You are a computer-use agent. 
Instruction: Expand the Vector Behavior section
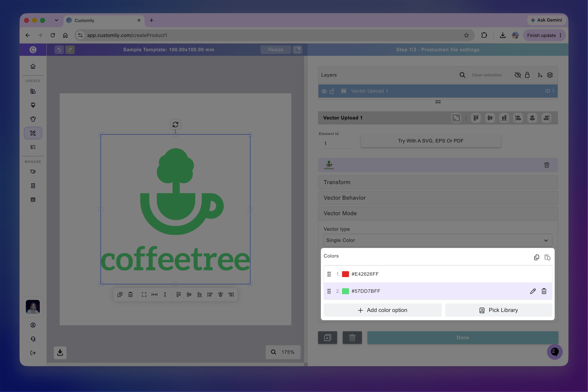tap(438, 198)
